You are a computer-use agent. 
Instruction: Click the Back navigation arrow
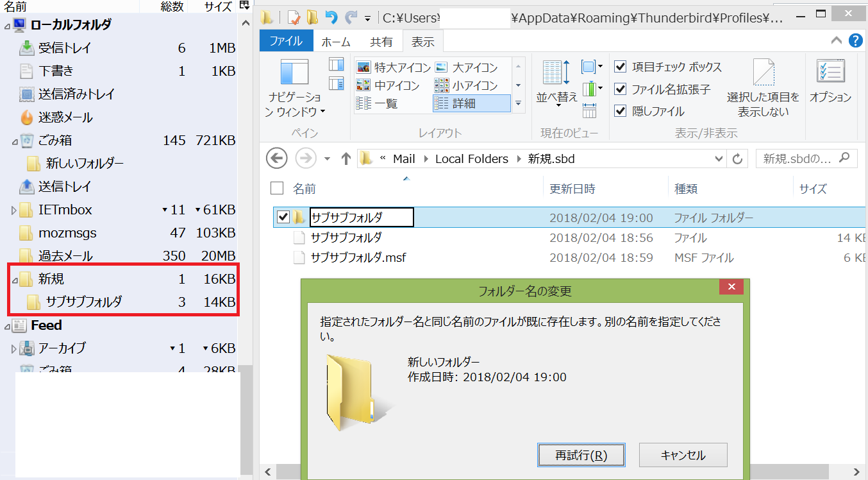[276, 159]
